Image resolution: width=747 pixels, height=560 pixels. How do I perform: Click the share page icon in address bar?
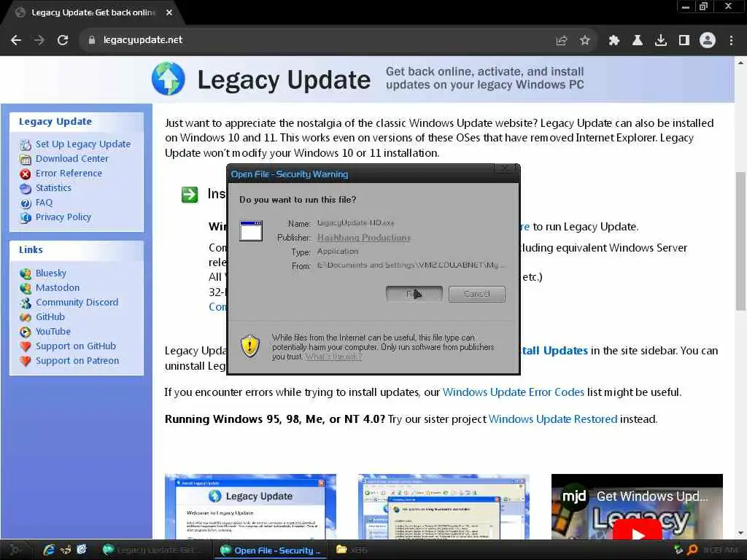562,41
